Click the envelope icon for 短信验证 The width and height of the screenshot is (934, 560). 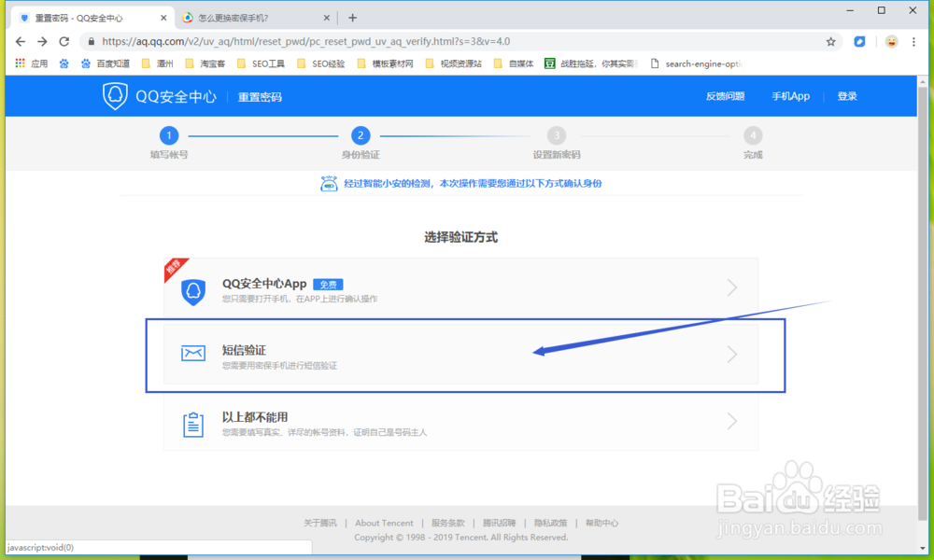[193, 353]
